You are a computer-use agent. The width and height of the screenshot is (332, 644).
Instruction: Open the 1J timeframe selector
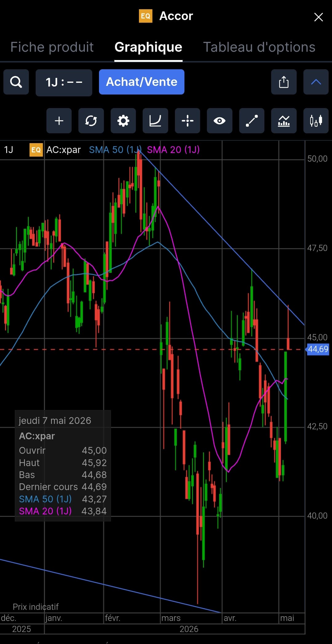64,83
